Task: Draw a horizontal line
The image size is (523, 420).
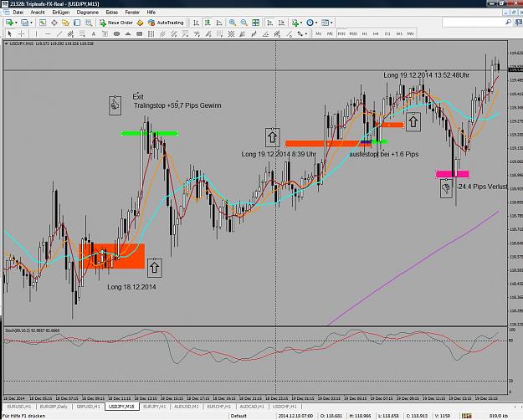Action: [x=48, y=33]
